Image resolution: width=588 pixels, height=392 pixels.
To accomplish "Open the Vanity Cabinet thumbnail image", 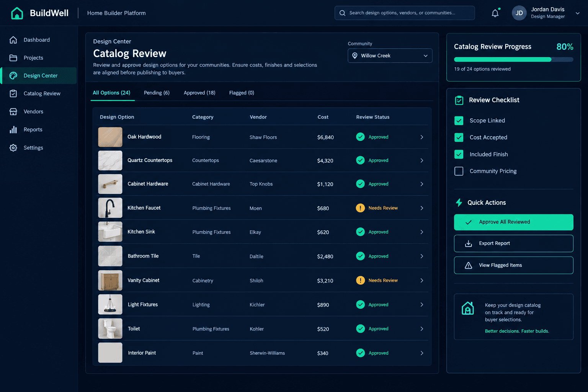I will tap(110, 280).
